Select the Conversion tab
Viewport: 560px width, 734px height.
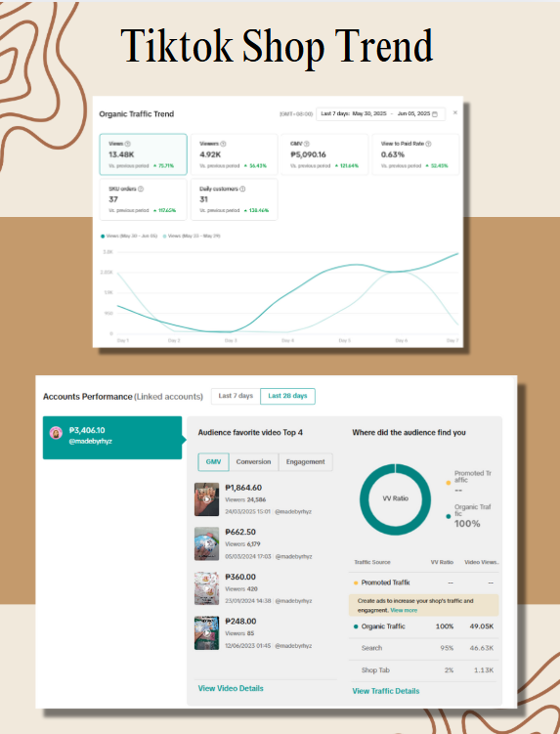pyautogui.click(x=253, y=461)
